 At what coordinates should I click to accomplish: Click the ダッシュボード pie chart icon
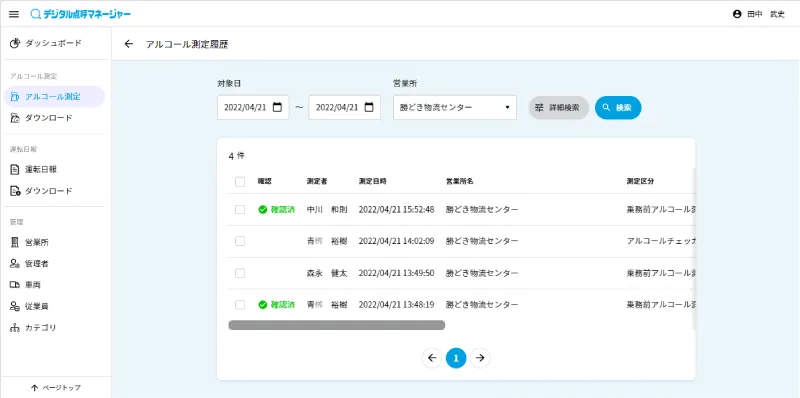[x=15, y=43]
